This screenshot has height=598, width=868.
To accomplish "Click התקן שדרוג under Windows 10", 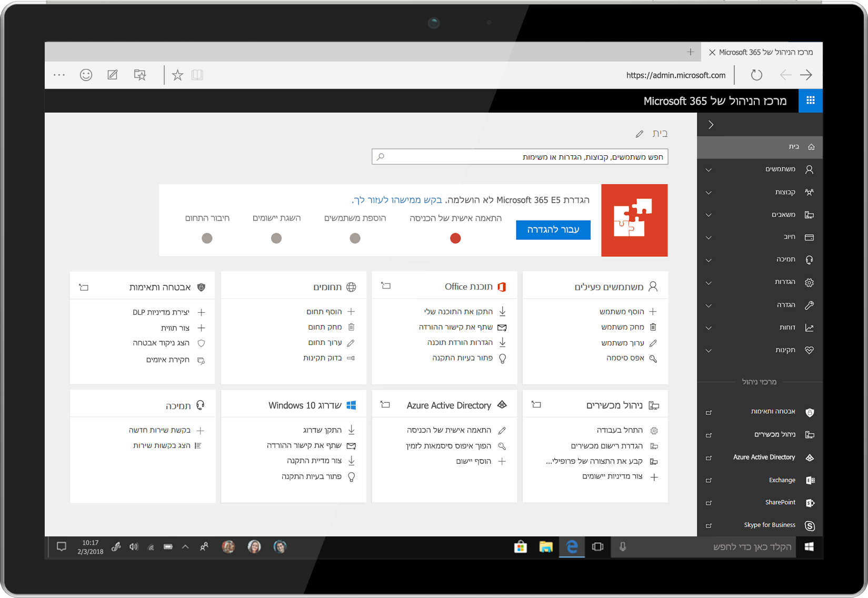I will [323, 430].
